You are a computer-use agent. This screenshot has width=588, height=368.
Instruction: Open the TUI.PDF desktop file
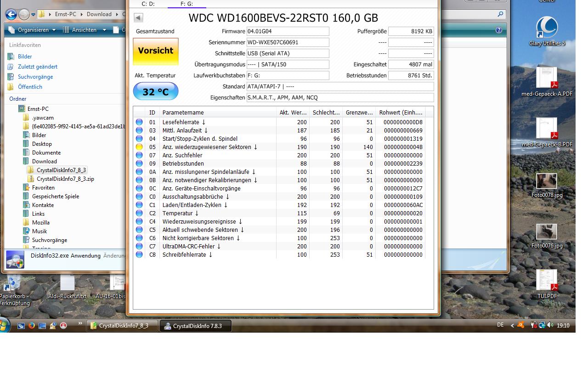click(x=547, y=284)
